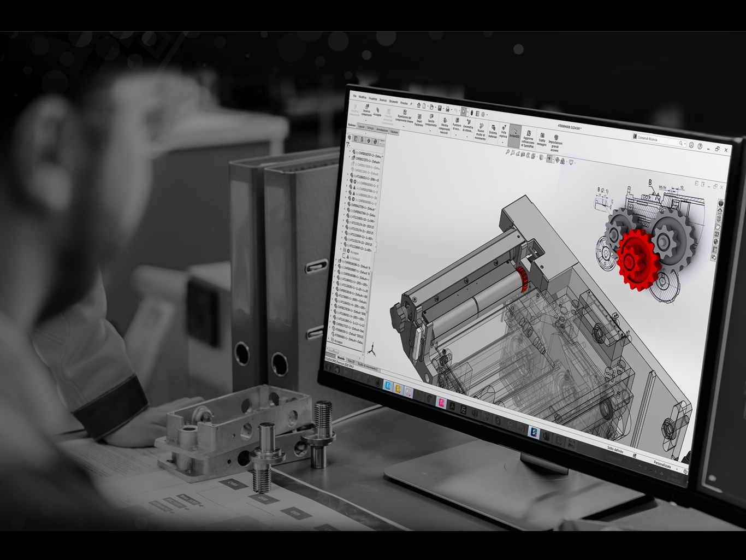Screen dimensions: 746x560
Task: Expand the Ripetizione del componente lineare dropdown arrow
Action: [404, 126]
